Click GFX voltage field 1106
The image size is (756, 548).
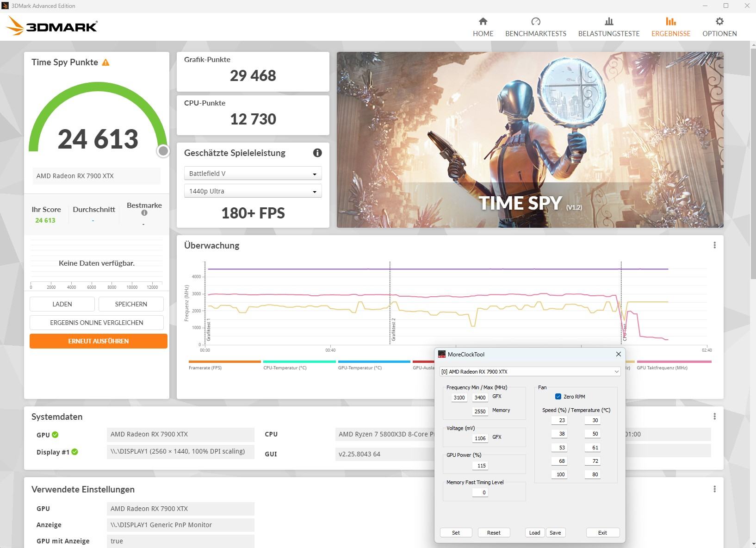point(480,438)
